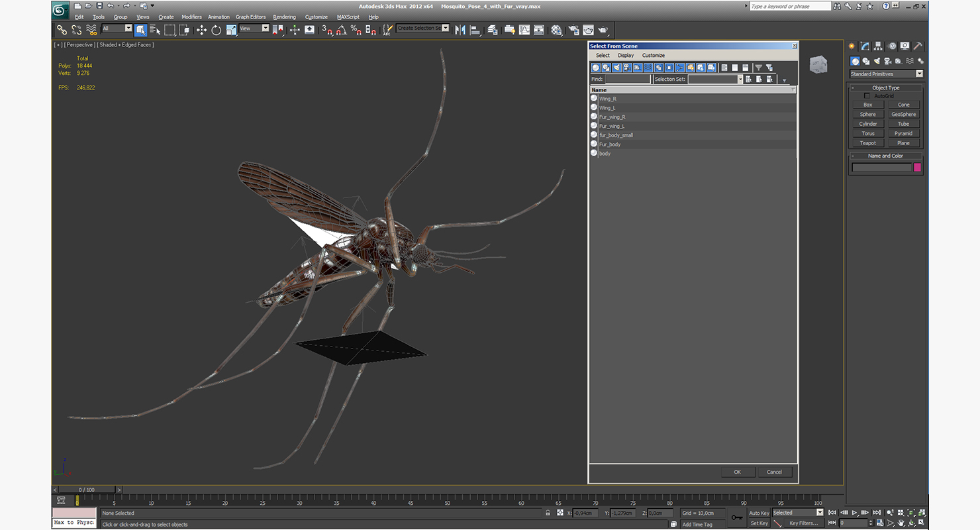Screen dimensions: 980x530
Task: Click Cancel in Select From Scene
Action: click(x=774, y=472)
